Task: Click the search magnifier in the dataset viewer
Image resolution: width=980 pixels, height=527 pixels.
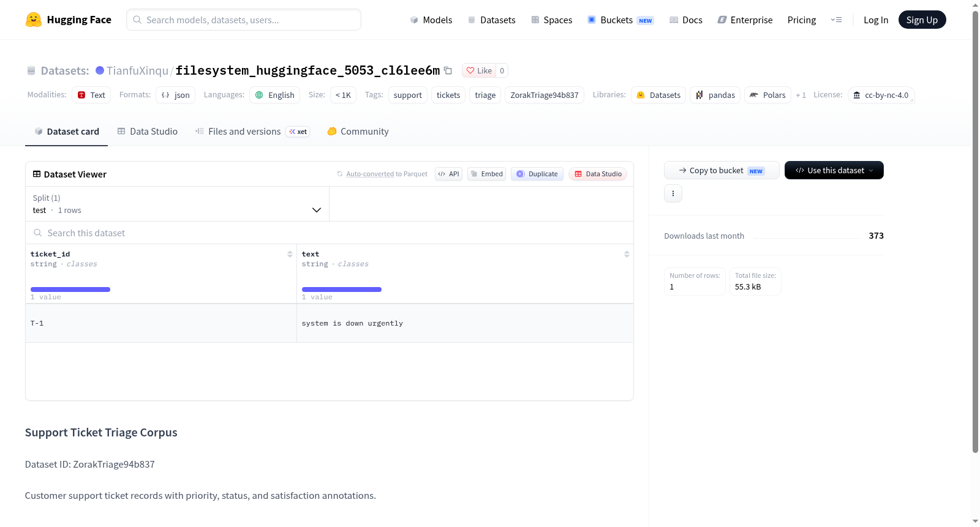Action: pos(38,233)
